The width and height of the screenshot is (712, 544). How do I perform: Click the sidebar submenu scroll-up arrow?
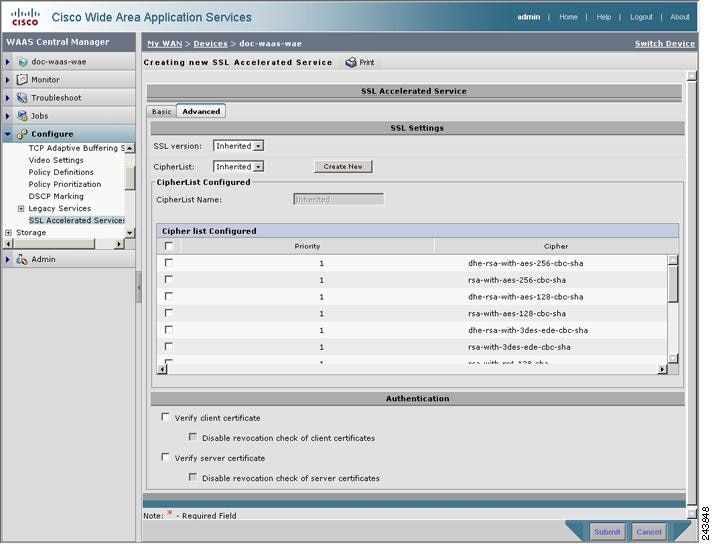[x=130, y=148]
